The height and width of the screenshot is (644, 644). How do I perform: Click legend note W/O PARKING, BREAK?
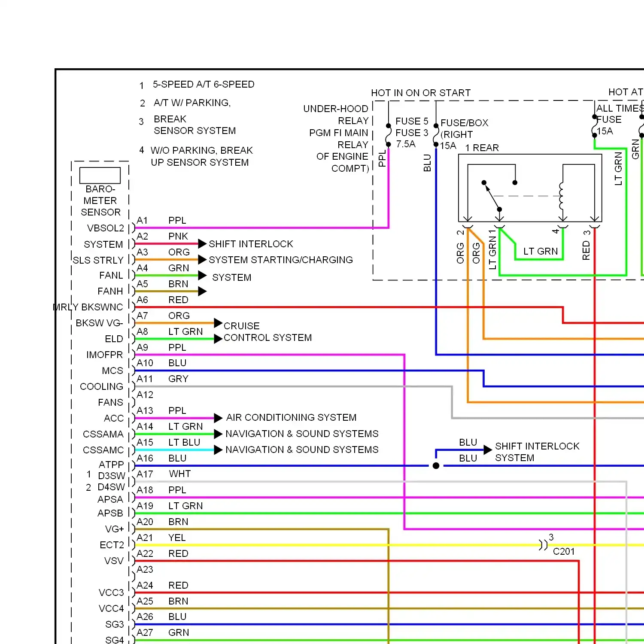(201, 151)
